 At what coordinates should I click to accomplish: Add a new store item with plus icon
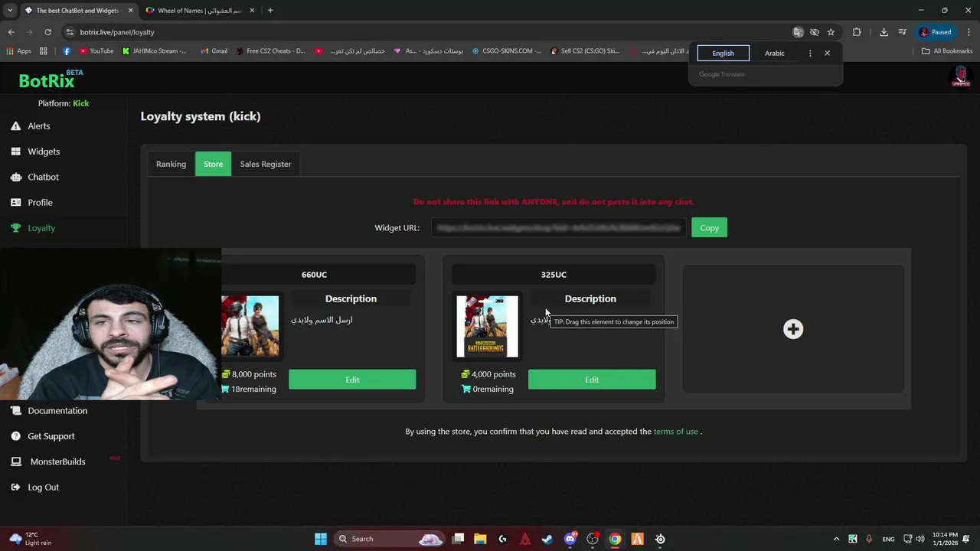[793, 329]
